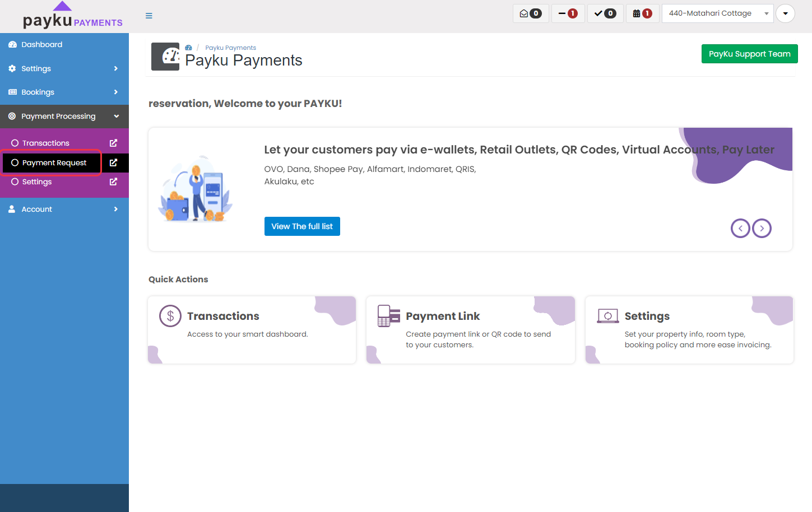Open Transactions under Payment Processing
The width and height of the screenshot is (812, 512).
click(x=46, y=143)
